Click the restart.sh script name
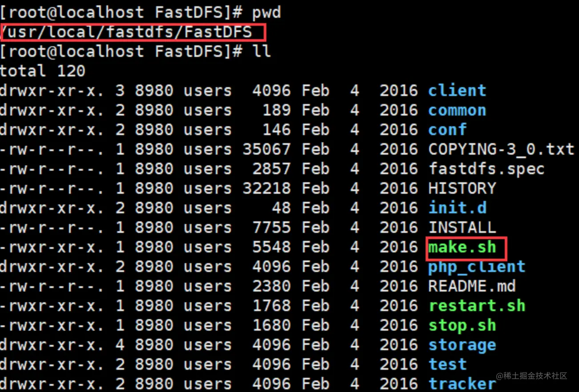579x392 pixels. (477, 306)
